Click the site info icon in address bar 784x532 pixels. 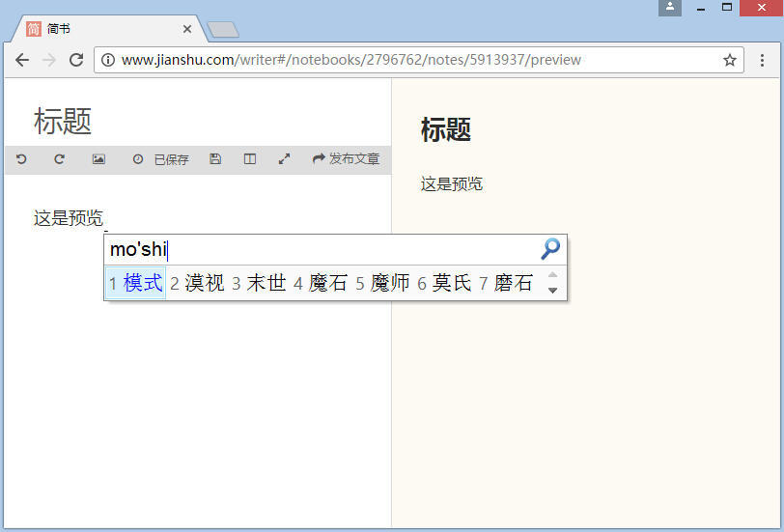107,60
